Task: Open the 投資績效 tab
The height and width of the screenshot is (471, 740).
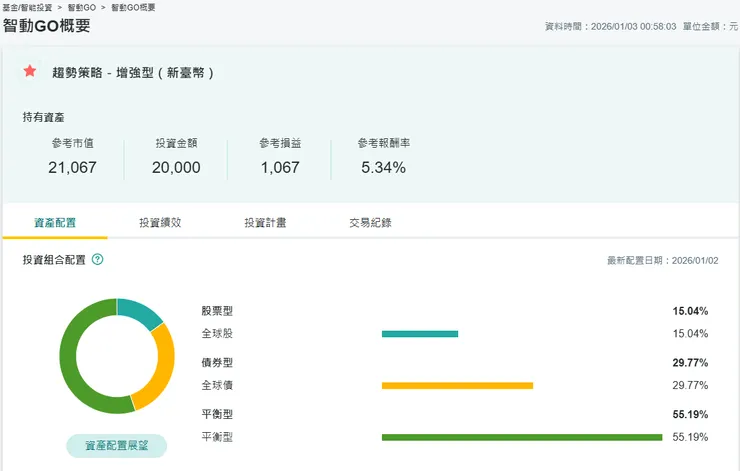Action: (x=160, y=223)
